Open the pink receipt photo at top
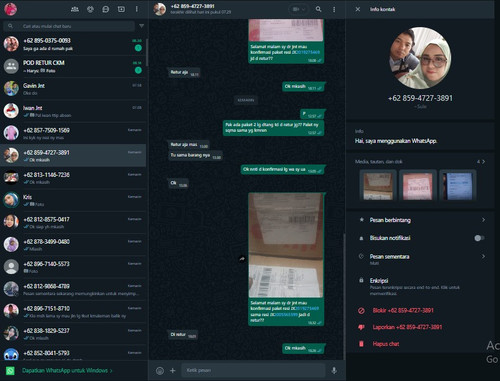This screenshot has width=500, height=381. [x=286, y=30]
